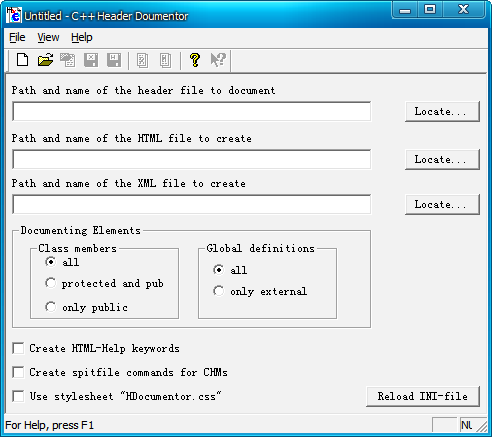Image resolution: width=492 pixels, height=437 pixels.
Task: Click the context help arrow-question icon
Action: pos(218,60)
